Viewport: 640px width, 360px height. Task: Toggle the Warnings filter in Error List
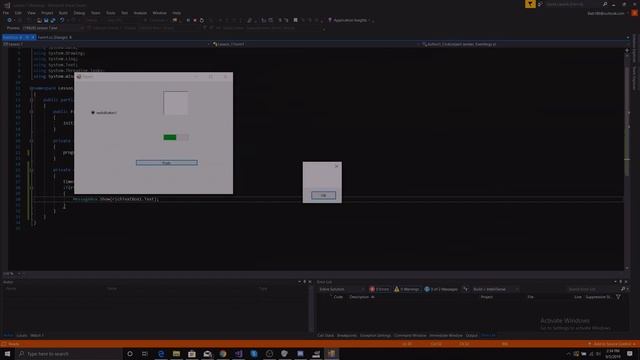coord(407,289)
